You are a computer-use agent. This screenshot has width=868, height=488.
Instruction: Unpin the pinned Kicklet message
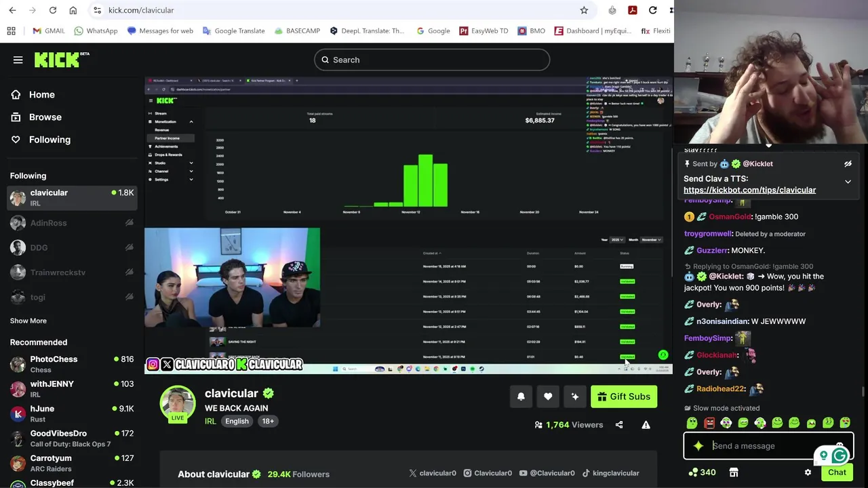[x=848, y=164]
